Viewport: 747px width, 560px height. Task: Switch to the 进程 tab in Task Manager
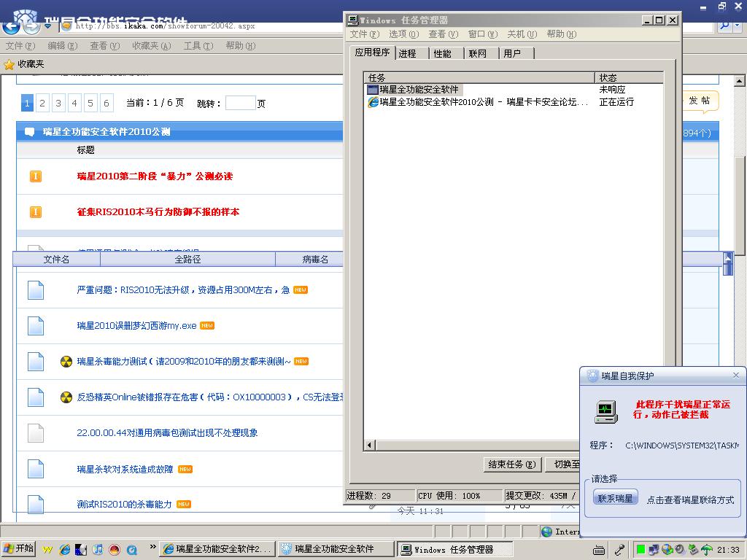click(x=408, y=53)
